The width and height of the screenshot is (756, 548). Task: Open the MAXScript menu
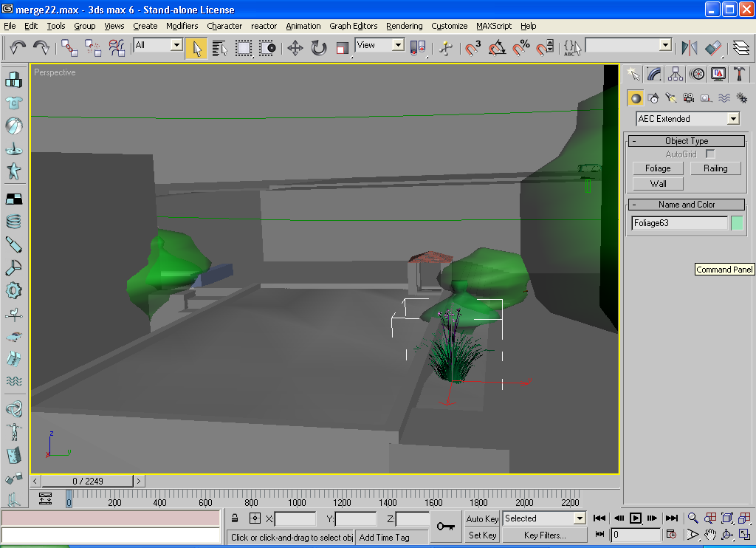(494, 26)
